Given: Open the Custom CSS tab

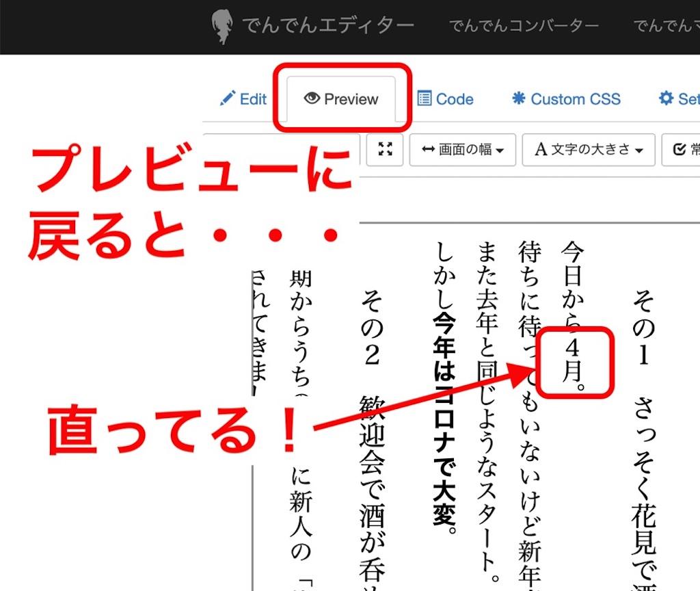Looking at the screenshot, I should point(566,99).
